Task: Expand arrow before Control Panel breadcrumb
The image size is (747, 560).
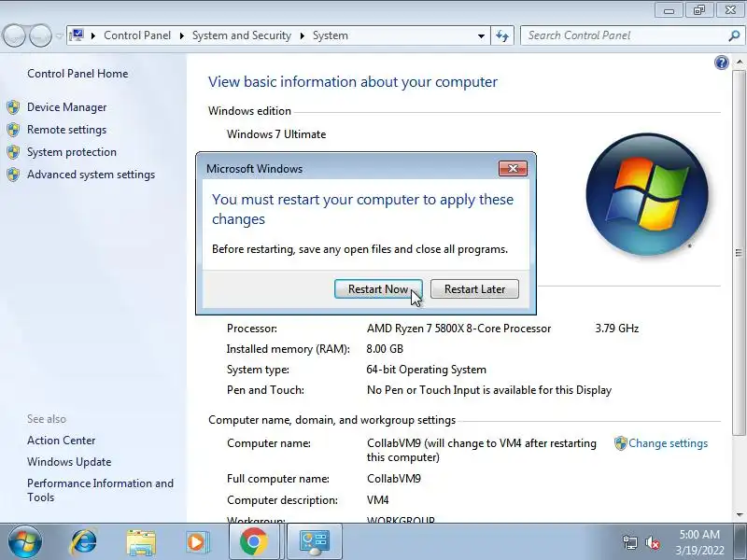Action: (x=93, y=35)
